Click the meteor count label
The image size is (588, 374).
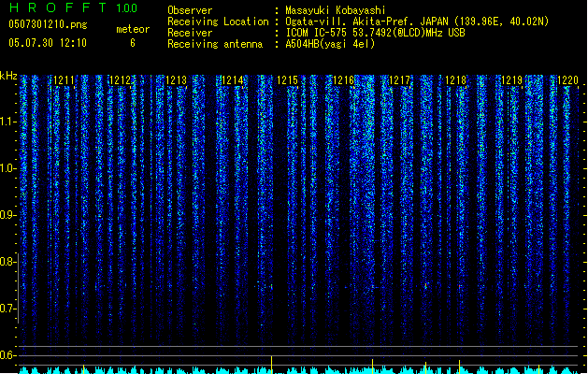click(133, 29)
